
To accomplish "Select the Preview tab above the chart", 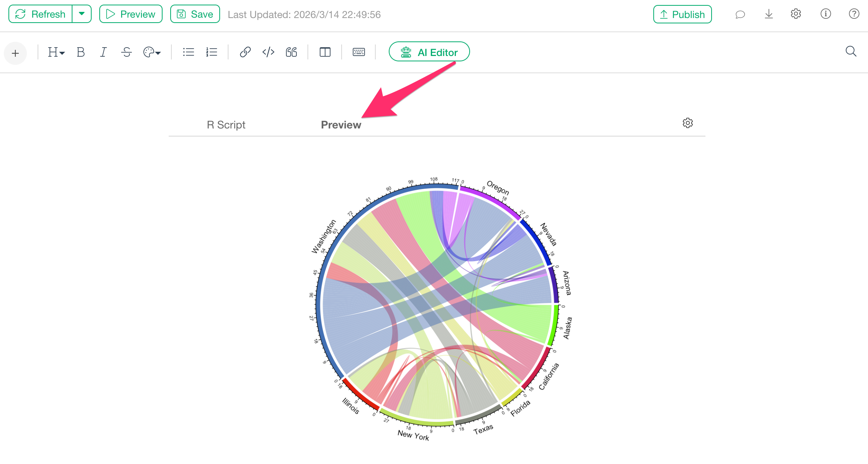I will (341, 125).
